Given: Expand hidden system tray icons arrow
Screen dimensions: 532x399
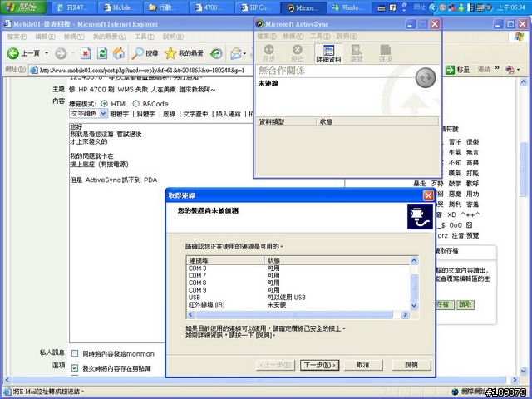Looking at the screenshot, I should (x=433, y=7).
